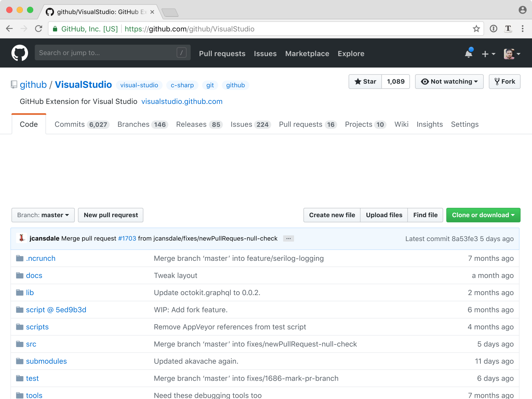Star the VisualStudio repository
The height and width of the screenshot is (399, 532).
click(365, 82)
